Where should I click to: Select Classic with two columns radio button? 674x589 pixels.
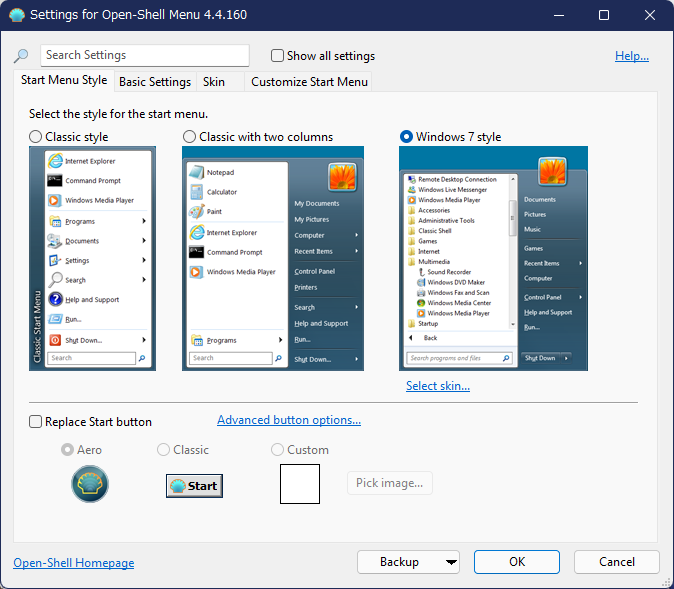pos(189,137)
